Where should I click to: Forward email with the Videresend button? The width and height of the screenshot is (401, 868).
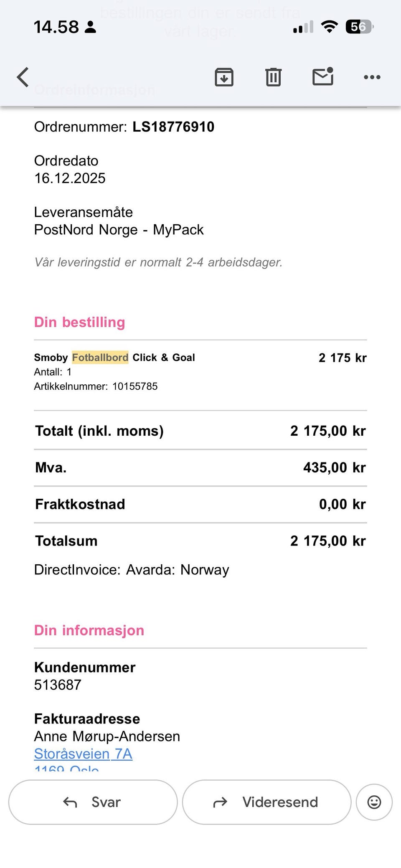pyautogui.click(x=266, y=802)
